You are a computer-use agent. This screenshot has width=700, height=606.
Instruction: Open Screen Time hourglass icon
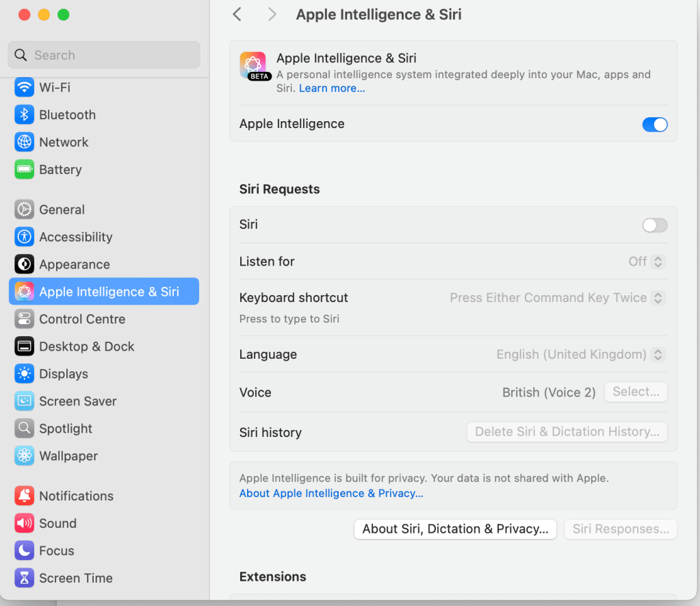tap(25, 578)
